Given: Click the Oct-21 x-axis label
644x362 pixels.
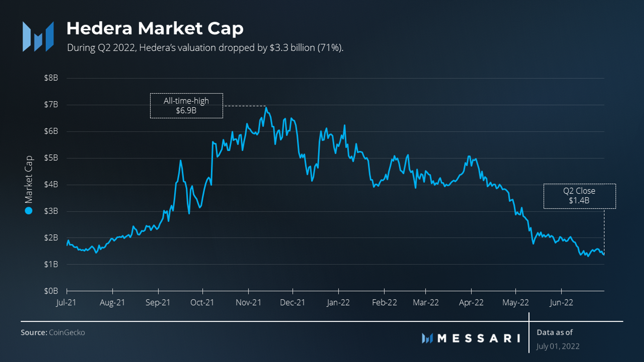Looking at the screenshot, I should (x=202, y=303).
